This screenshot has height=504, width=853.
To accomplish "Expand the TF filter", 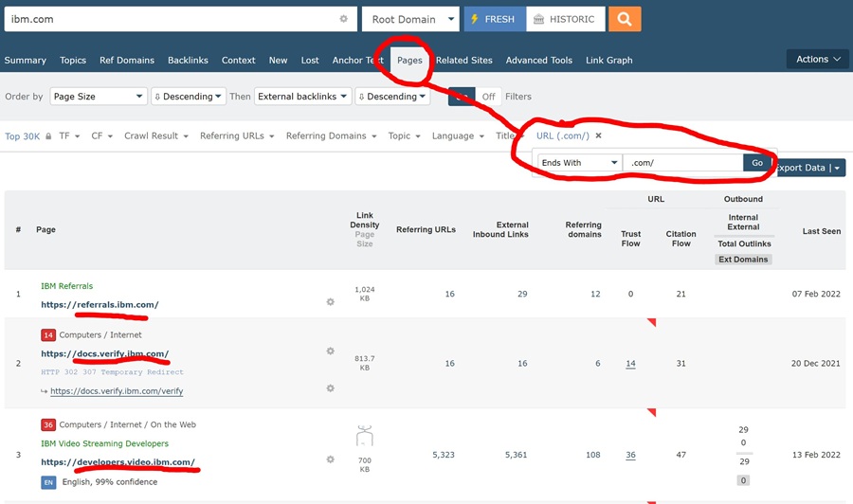I will (69, 135).
